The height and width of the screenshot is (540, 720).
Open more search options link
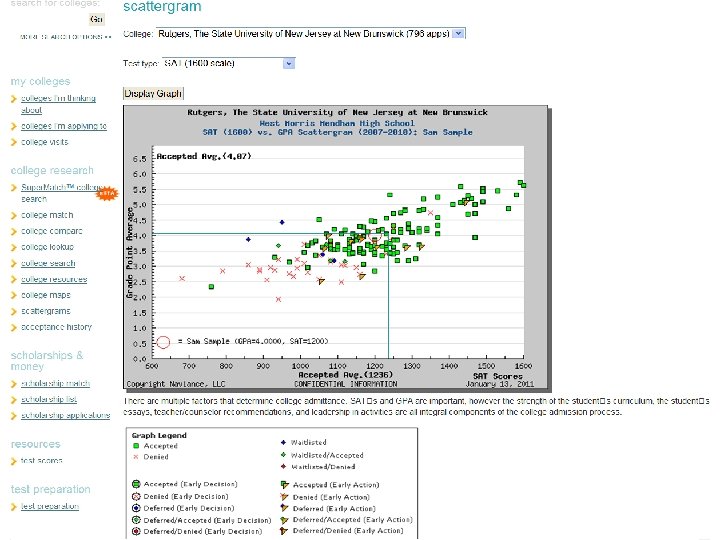click(x=66, y=37)
